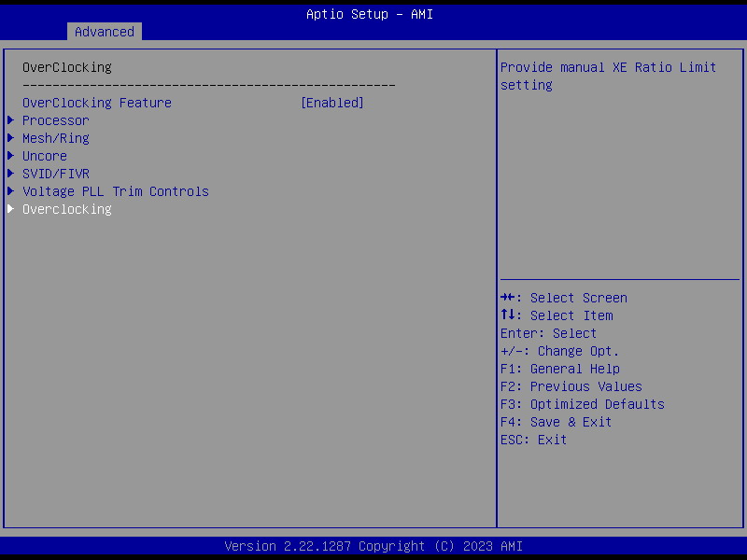Click the '+/-: Change Opt.' key hint
This screenshot has height=560, width=747.
[x=559, y=352]
